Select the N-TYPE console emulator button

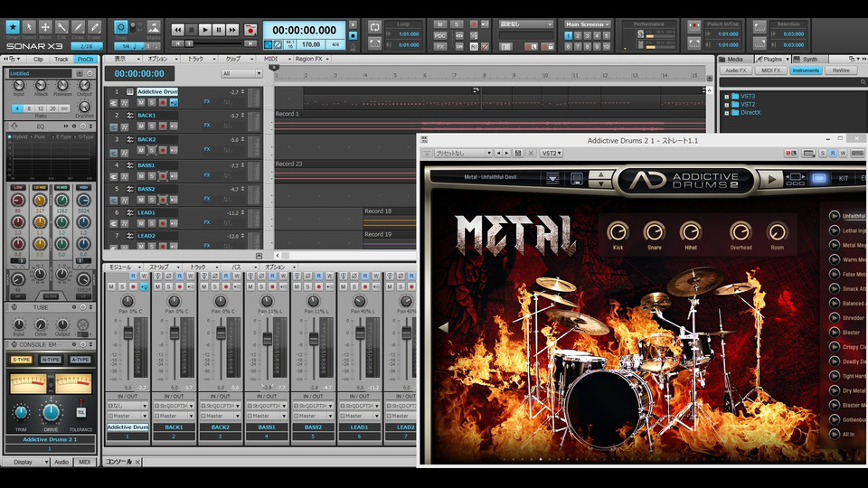(x=51, y=359)
